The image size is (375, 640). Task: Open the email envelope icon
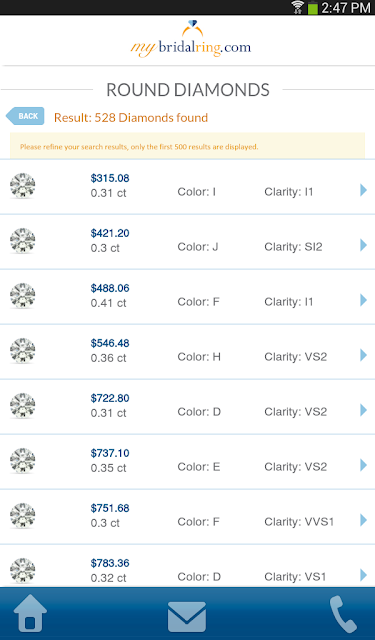click(187, 617)
